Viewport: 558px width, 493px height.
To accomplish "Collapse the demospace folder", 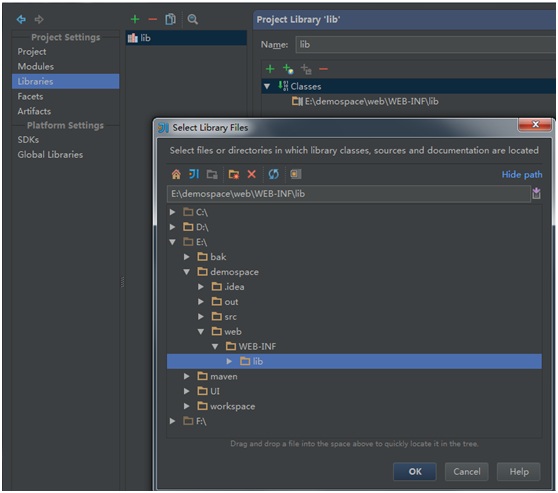I will point(187,272).
